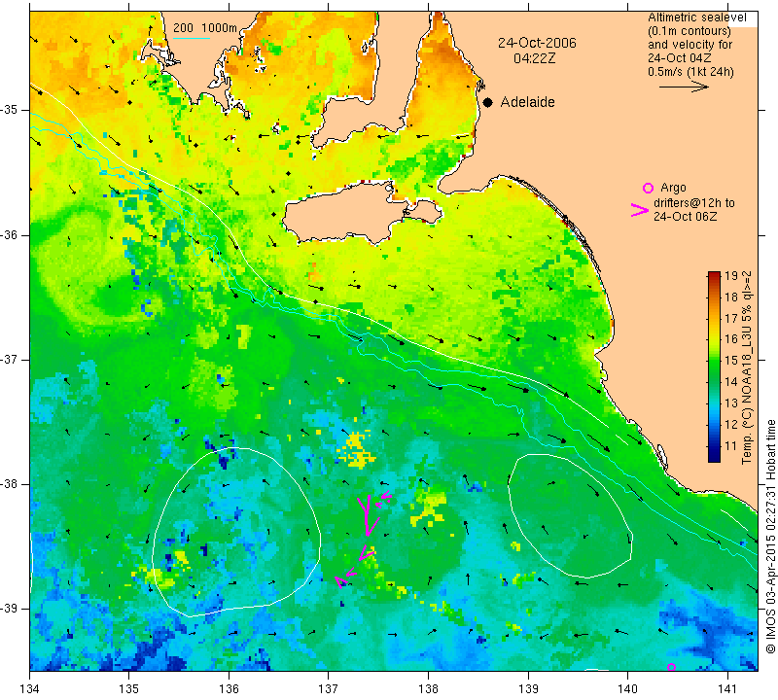Click the -35 latitude axis label
This screenshot has height=700, width=778.
pos(10,110)
